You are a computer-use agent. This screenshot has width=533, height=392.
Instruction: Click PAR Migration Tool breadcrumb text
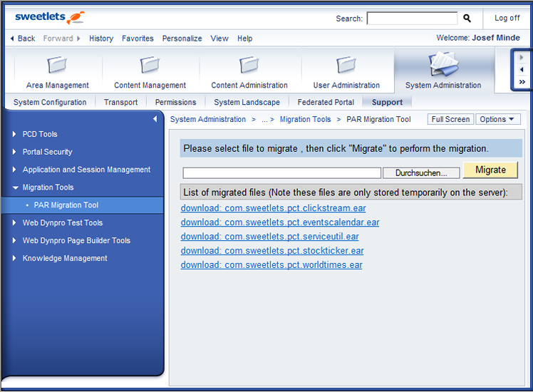tap(378, 119)
